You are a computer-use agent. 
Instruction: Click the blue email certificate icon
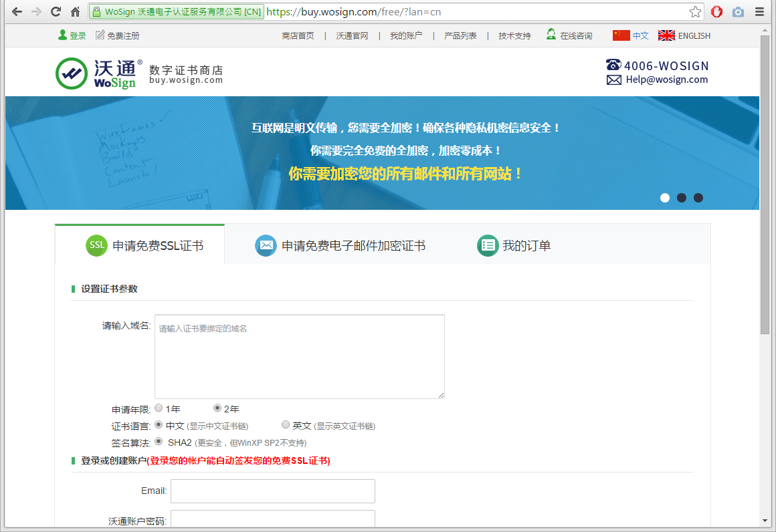click(x=266, y=246)
